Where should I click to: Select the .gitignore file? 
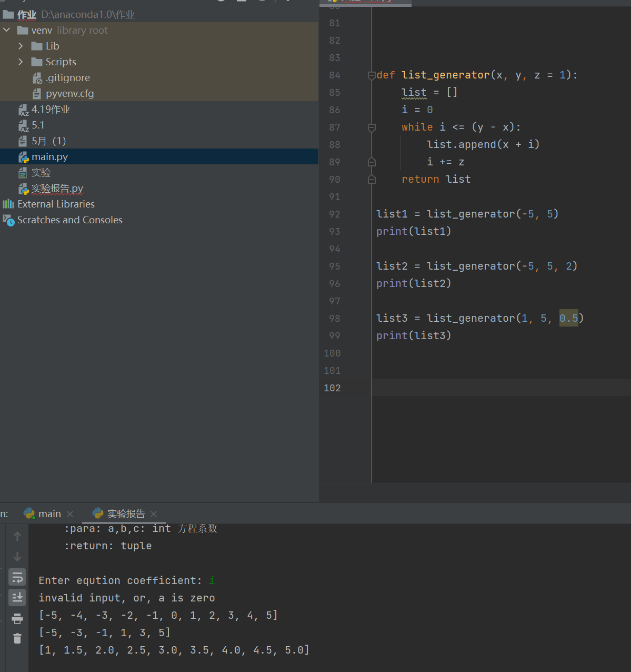tap(67, 77)
